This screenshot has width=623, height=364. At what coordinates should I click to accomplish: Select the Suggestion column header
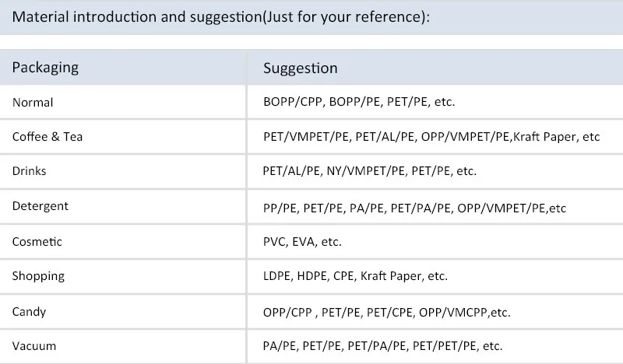click(x=301, y=68)
